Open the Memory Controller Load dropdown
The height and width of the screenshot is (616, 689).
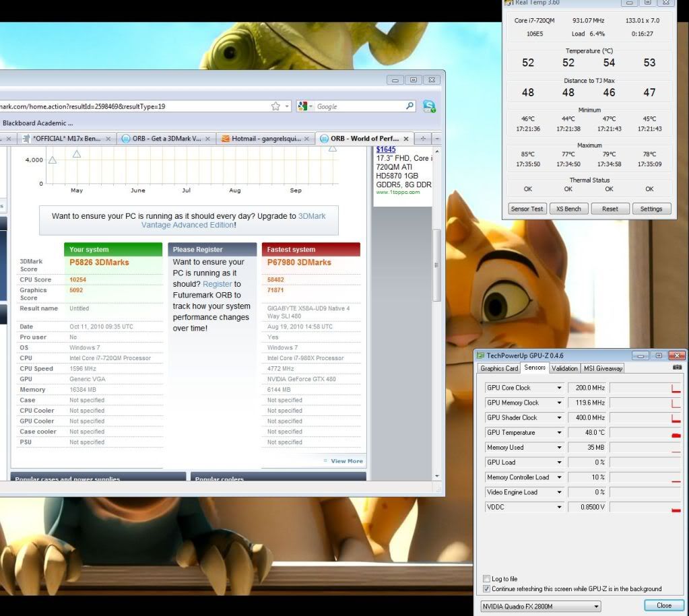pos(560,477)
